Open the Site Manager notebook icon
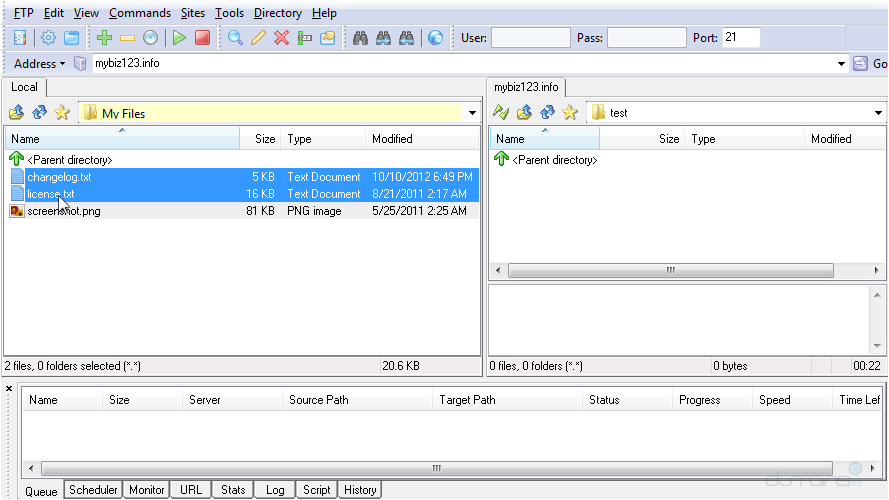 pos(20,38)
